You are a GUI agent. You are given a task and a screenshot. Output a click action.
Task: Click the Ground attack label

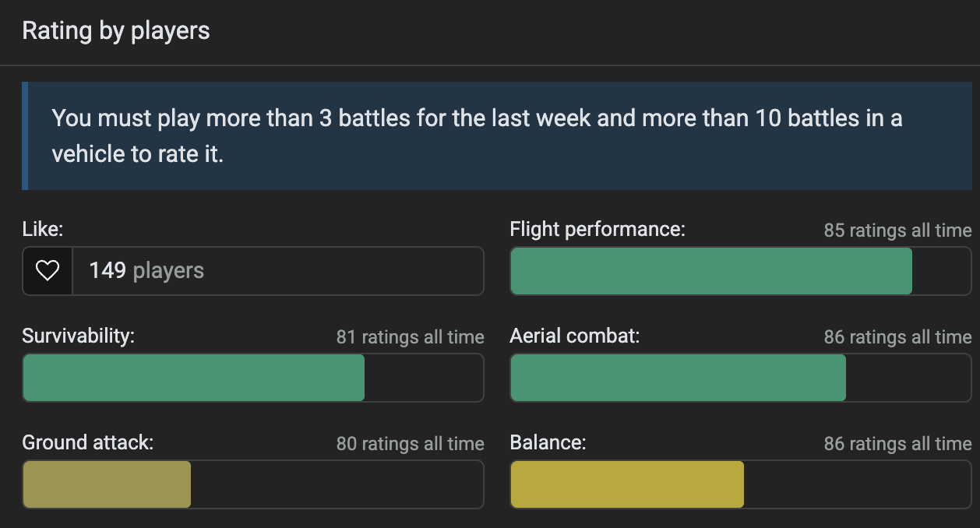88,442
